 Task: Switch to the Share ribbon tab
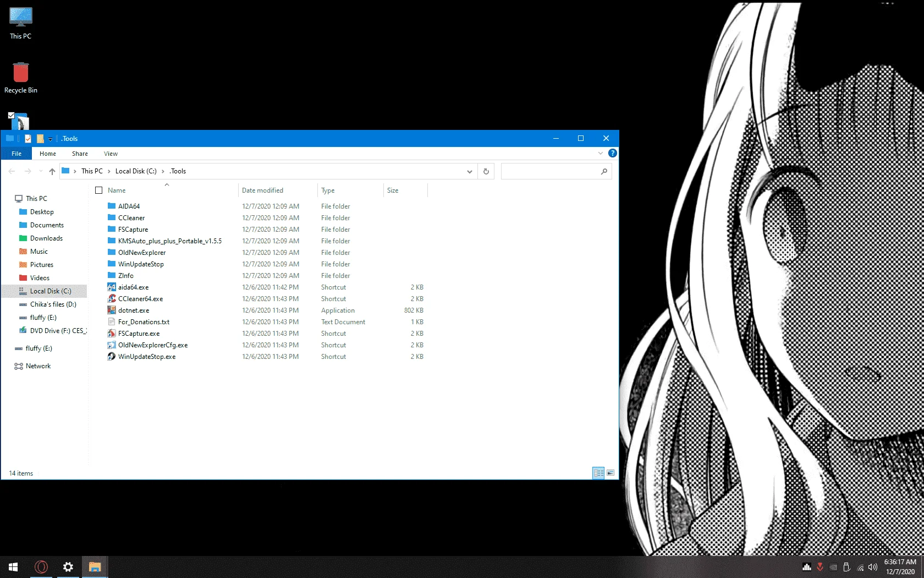(x=80, y=154)
